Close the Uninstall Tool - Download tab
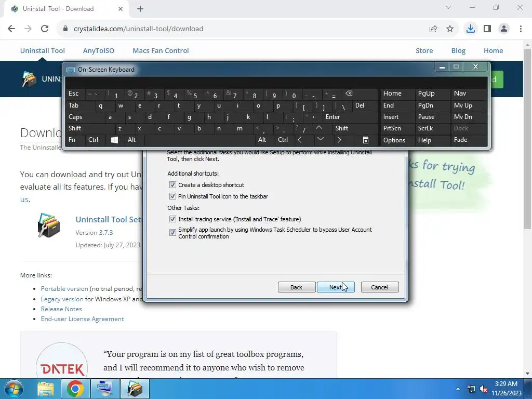The height and width of the screenshot is (399, 532). click(121, 9)
